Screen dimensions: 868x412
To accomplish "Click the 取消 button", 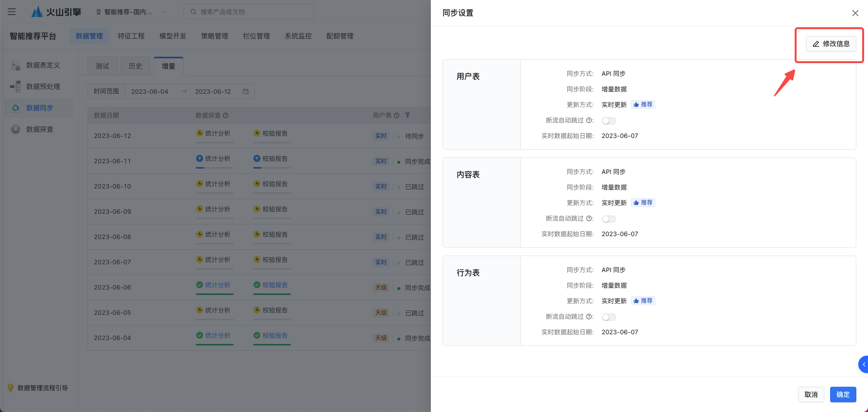I will pyautogui.click(x=811, y=395).
